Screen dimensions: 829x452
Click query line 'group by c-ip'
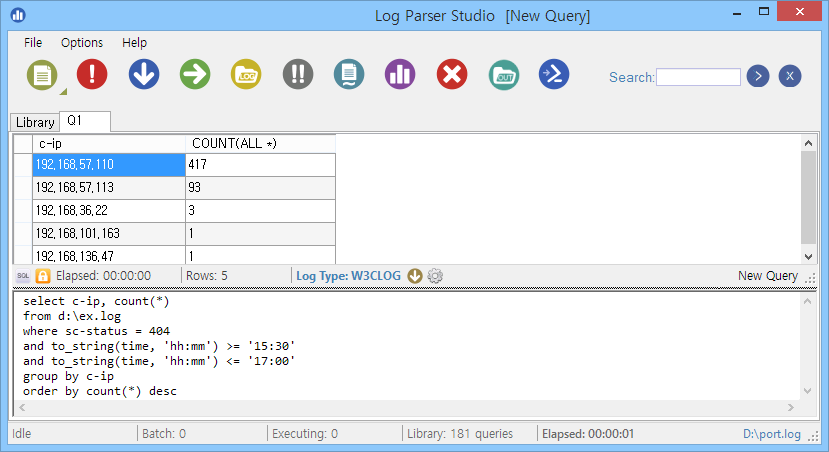click(x=68, y=376)
